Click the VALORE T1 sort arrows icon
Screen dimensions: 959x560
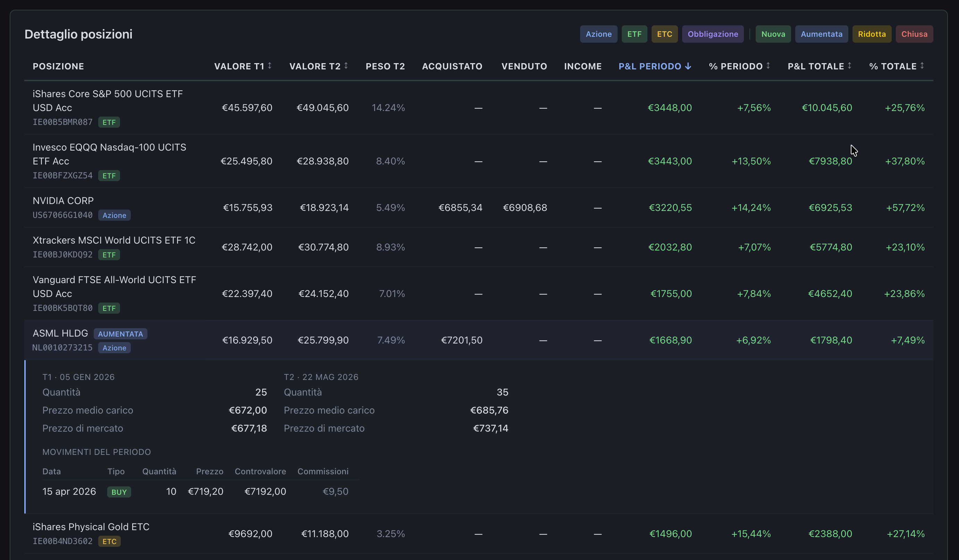pos(270,66)
